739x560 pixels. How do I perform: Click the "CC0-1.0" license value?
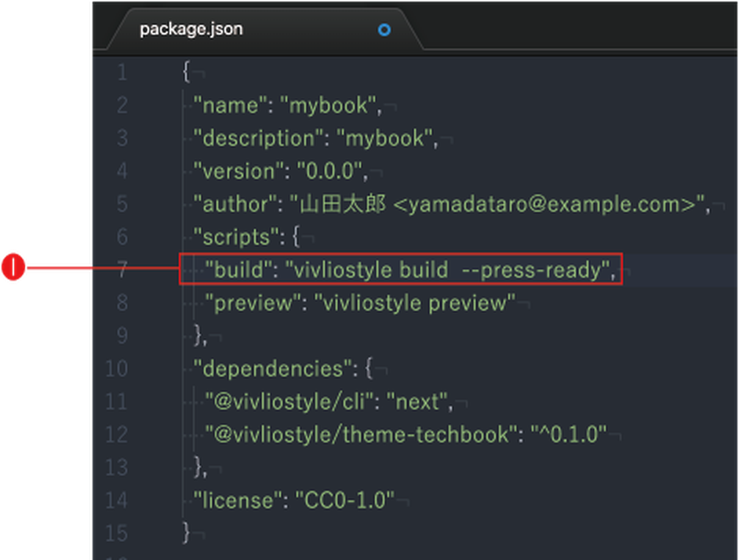pyautogui.click(x=344, y=500)
